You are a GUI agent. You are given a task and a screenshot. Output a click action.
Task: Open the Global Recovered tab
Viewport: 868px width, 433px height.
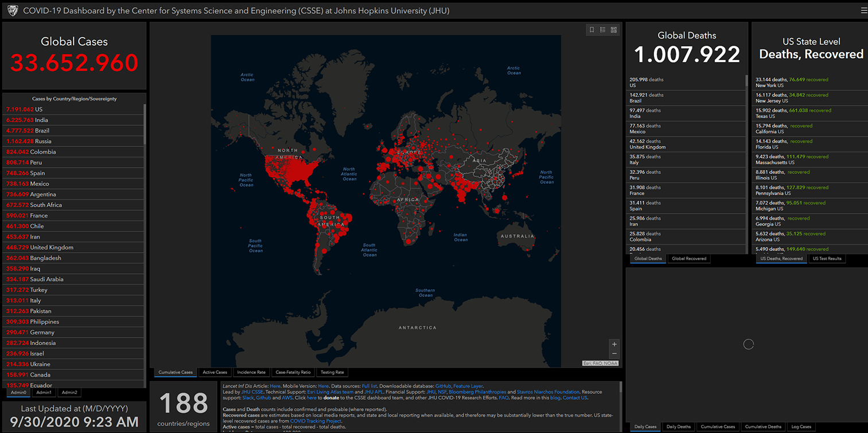689,258
